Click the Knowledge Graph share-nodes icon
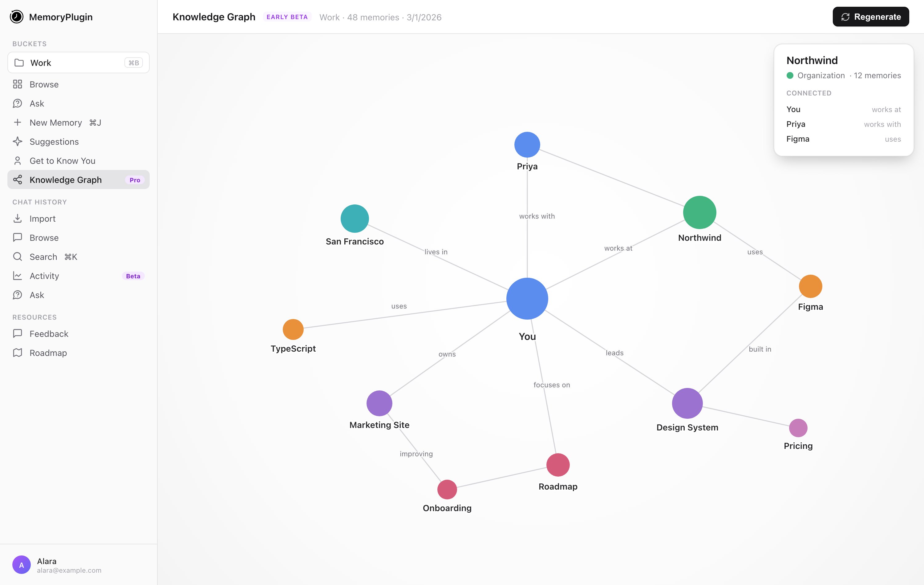The height and width of the screenshot is (585, 924). coord(18,180)
